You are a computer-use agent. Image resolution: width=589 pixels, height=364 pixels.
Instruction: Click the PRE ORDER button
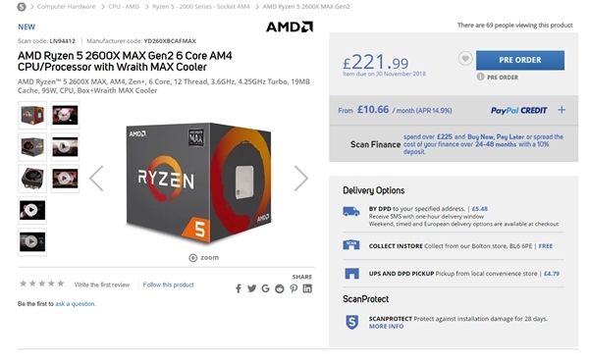point(520,60)
